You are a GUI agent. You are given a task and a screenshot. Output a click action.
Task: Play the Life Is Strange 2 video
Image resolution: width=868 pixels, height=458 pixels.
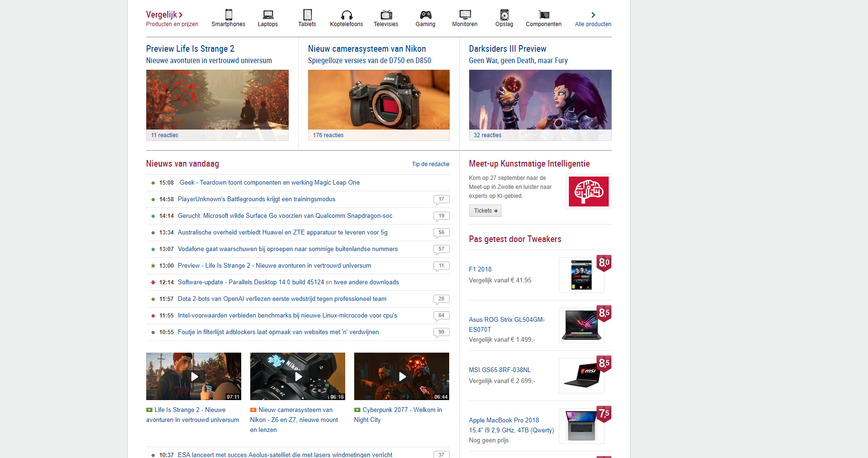(194, 376)
